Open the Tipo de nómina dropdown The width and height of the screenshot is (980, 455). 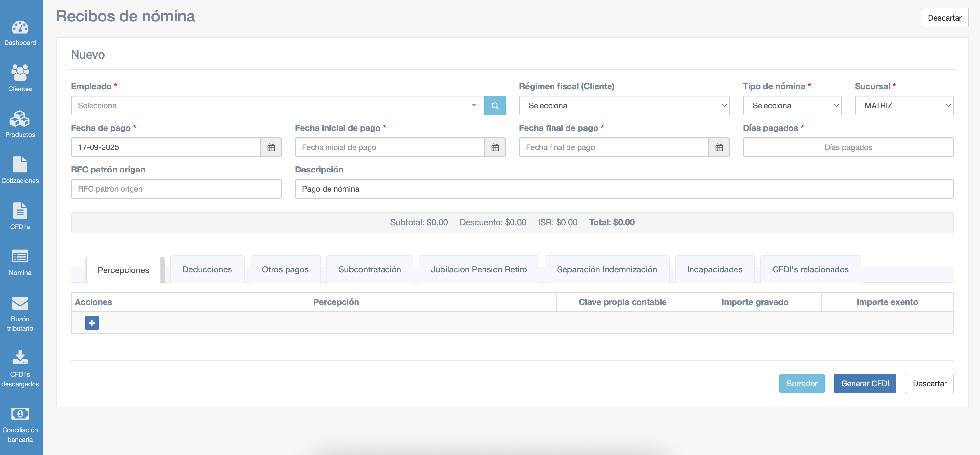pyautogui.click(x=792, y=106)
